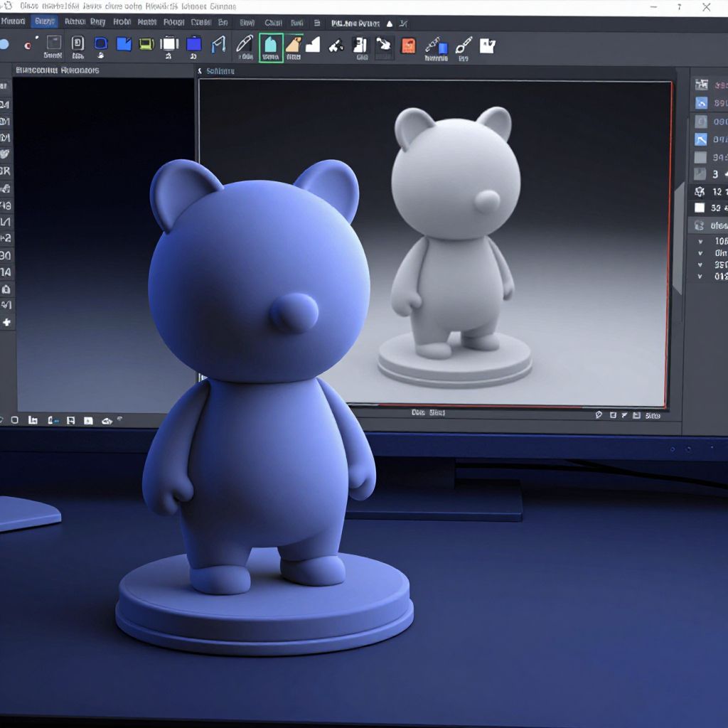Click the yellow-green rectangle toolbar icon
This screenshot has width=728, height=728.
(x=146, y=44)
